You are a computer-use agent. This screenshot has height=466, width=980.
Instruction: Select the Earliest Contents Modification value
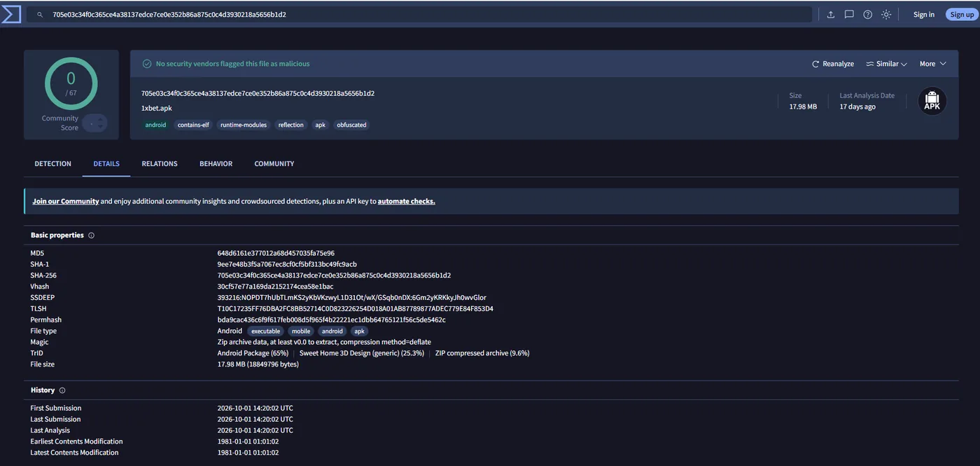point(248,441)
